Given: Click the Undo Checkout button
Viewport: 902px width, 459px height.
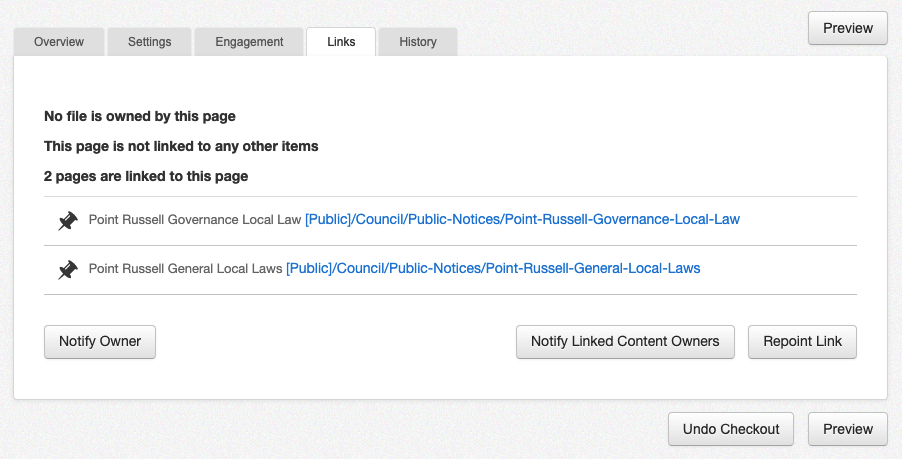Looking at the screenshot, I should click(731, 429).
